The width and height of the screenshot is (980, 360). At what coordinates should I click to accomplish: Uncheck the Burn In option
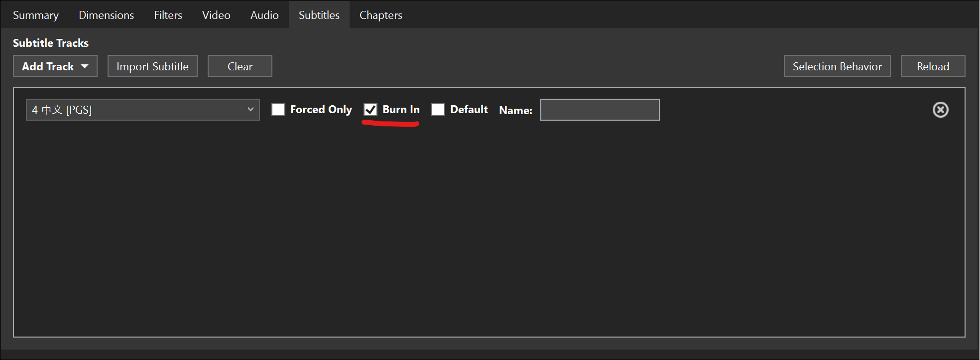pos(370,109)
